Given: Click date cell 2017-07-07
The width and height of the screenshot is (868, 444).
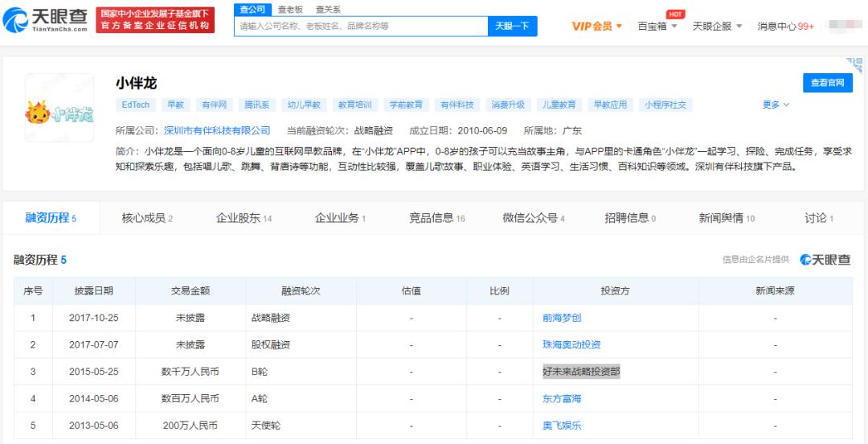Looking at the screenshot, I should (94, 345).
